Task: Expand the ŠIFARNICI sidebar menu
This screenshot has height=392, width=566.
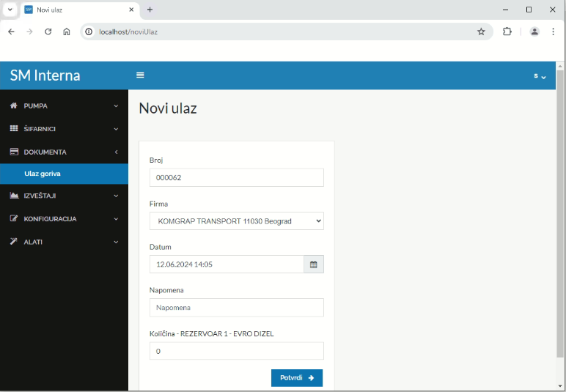Action: (64, 129)
